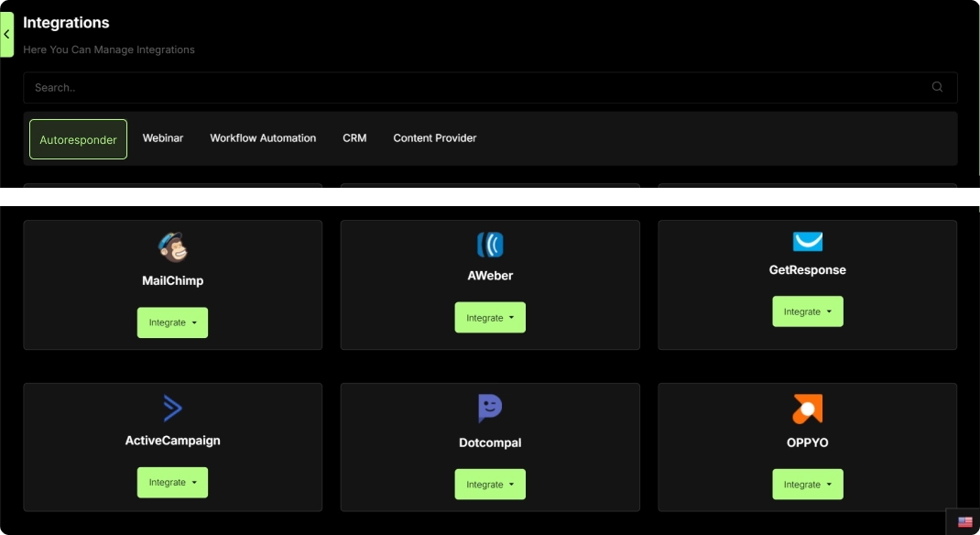Click the OPPYO orange logo

pyautogui.click(x=808, y=409)
